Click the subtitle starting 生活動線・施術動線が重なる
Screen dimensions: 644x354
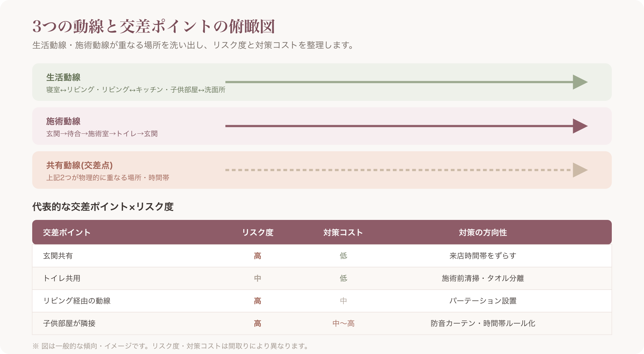point(194,45)
